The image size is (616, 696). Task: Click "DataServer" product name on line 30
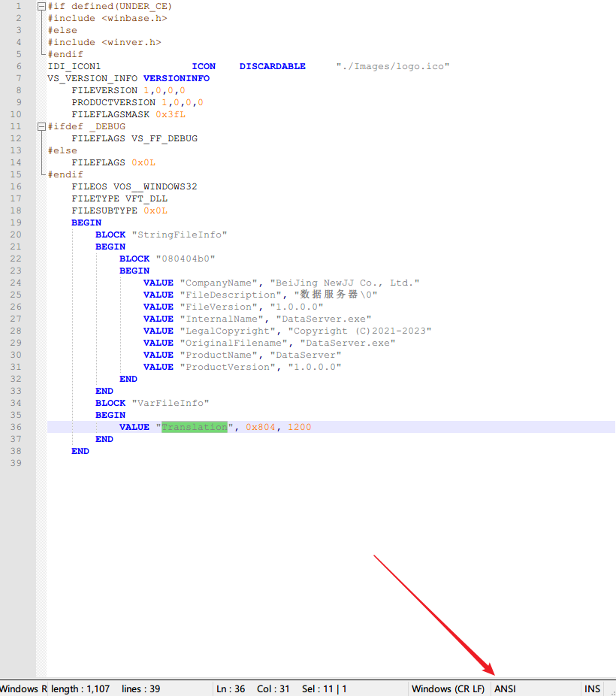pos(306,355)
